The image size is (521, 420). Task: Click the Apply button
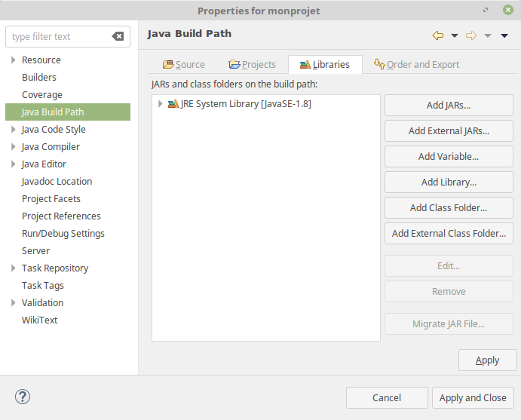coord(487,360)
